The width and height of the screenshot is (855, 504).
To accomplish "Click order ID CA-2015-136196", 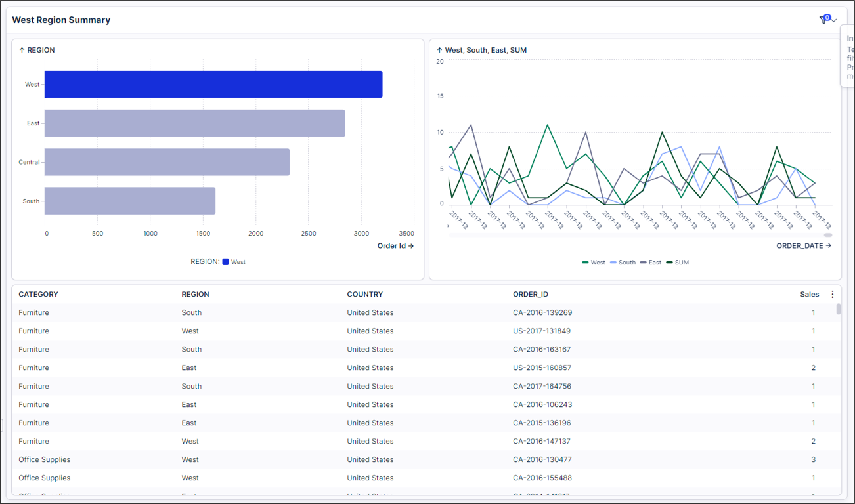I will click(x=542, y=423).
